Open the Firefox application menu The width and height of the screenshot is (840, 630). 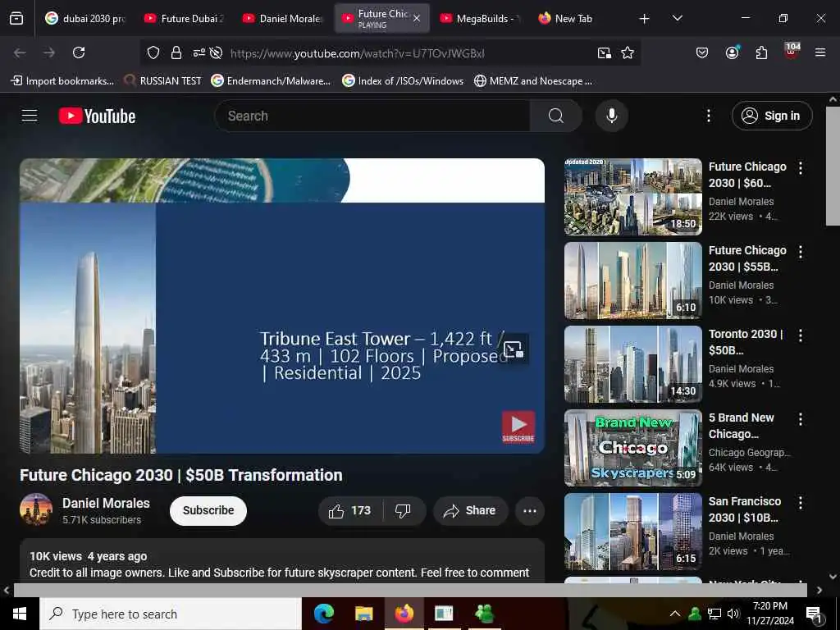820,52
